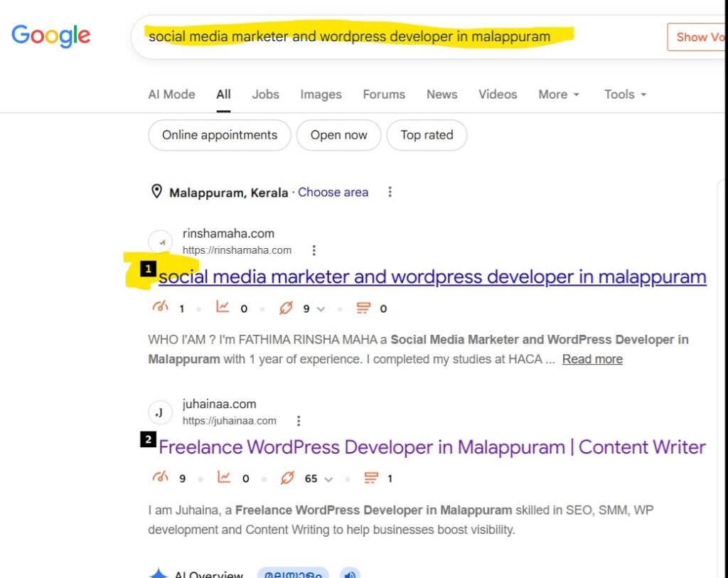Click the https://juhainaa.com URL text

(230, 421)
